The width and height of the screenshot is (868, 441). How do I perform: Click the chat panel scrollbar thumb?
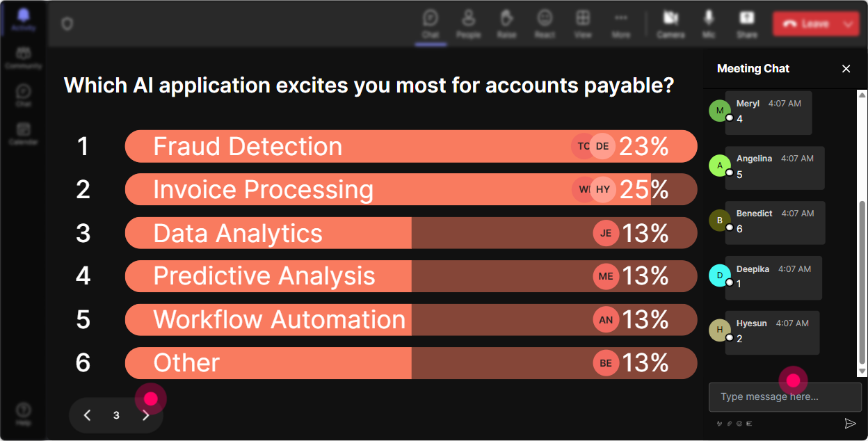(x=862, y=284)
